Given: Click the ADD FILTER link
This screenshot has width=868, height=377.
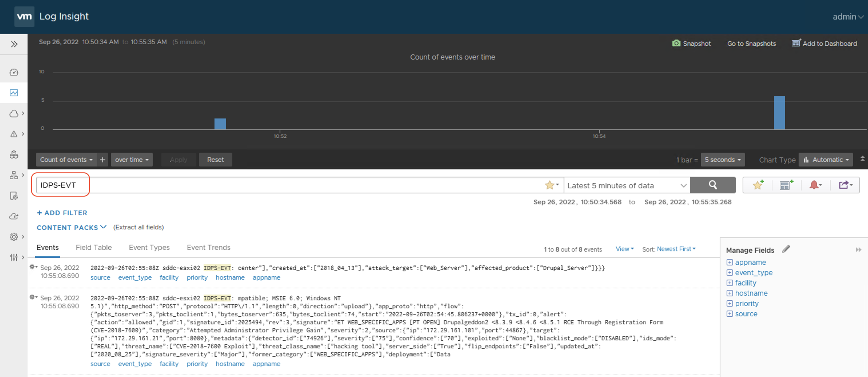Looking at the screenshot, I should tap(62, 213).
